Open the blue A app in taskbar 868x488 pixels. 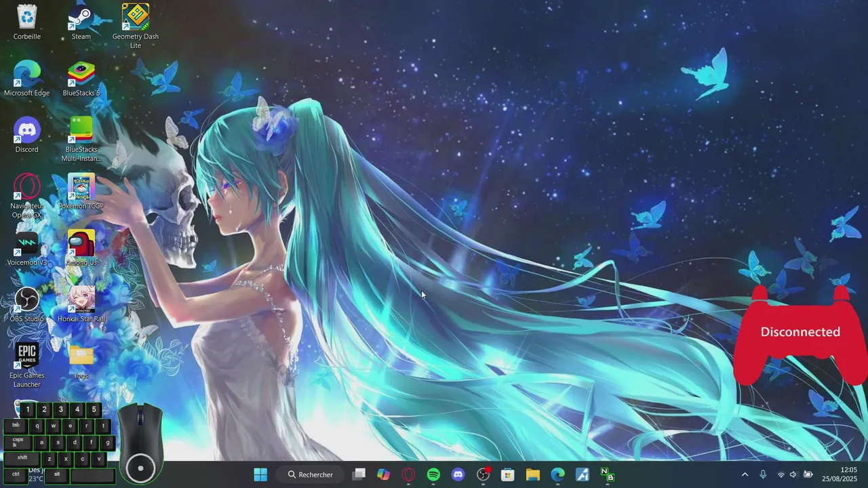tap(583, 474)
